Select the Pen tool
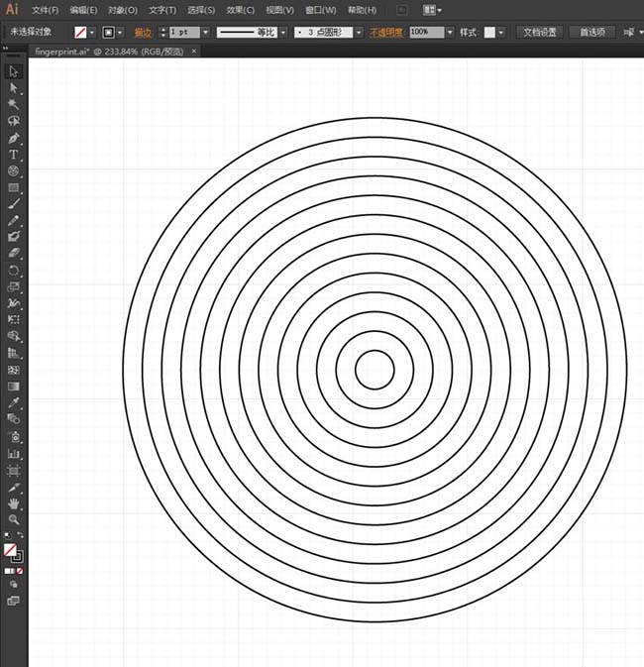644x667 pixels. click(14, 137)
